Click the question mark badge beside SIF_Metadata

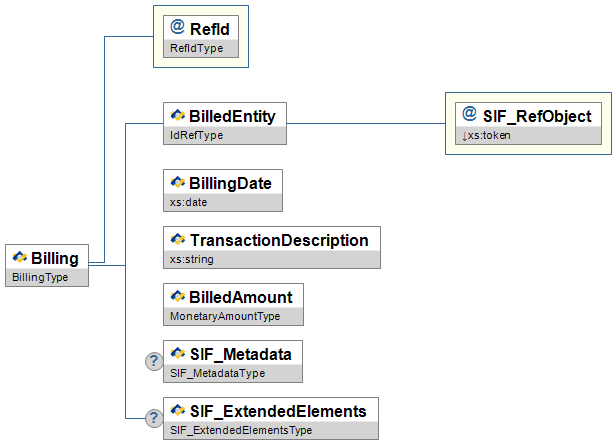pyautogui.click(x=154, y=362)
